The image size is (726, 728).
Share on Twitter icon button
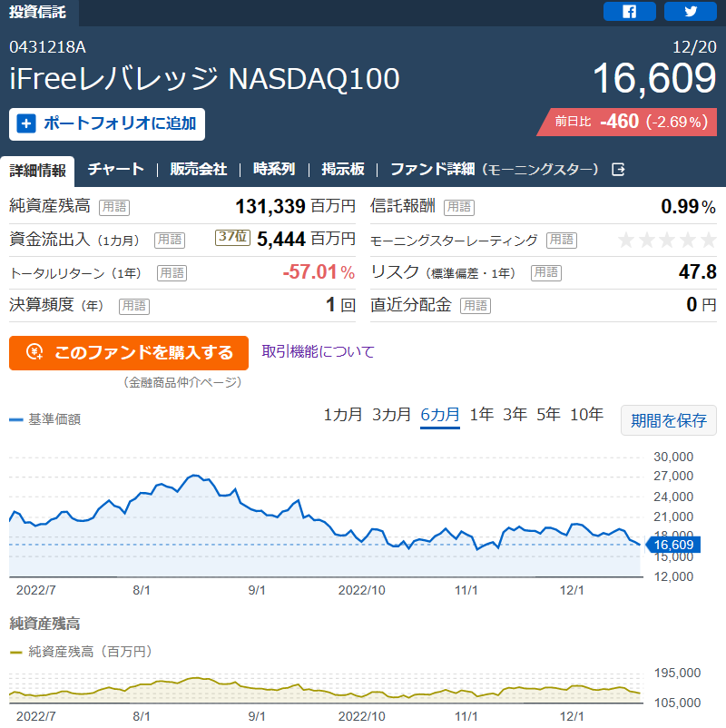[x=691, y=11]
